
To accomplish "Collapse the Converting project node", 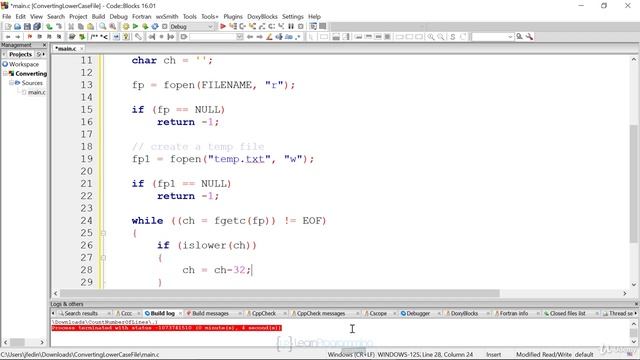I will click(5, 73).
